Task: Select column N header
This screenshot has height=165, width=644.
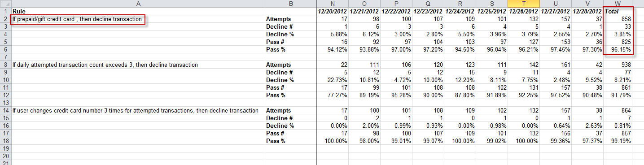Action: (333, 4)
